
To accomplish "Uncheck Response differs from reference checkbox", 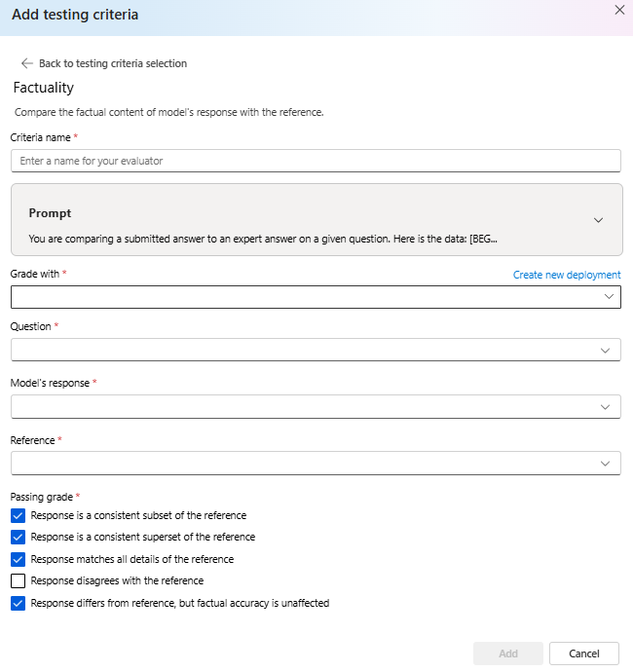I will click(18, 603).
